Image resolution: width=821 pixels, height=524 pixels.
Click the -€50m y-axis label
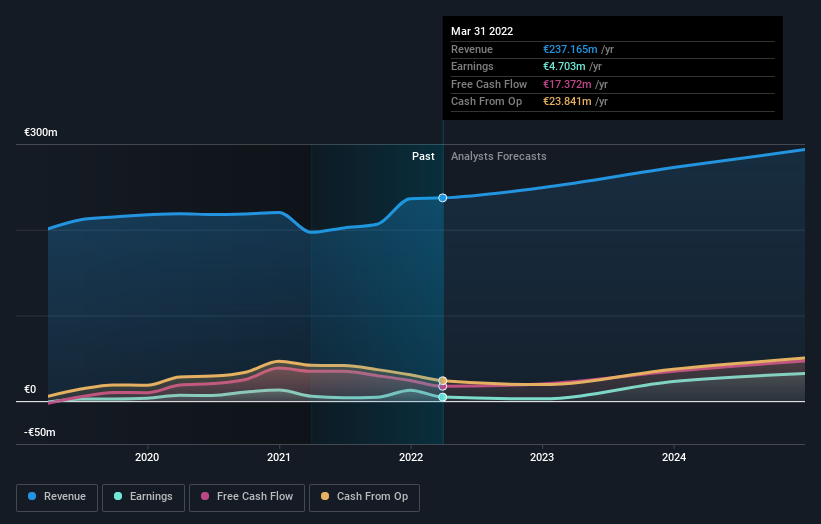point(40,432)
